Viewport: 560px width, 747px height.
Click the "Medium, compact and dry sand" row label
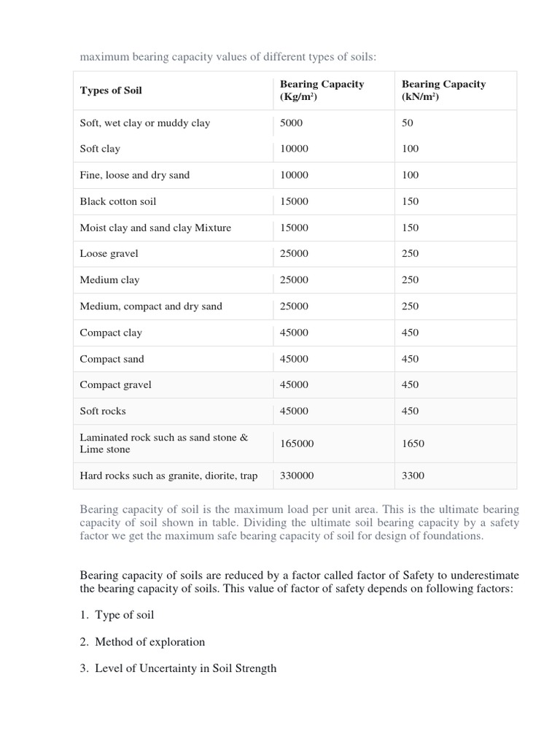151,306
